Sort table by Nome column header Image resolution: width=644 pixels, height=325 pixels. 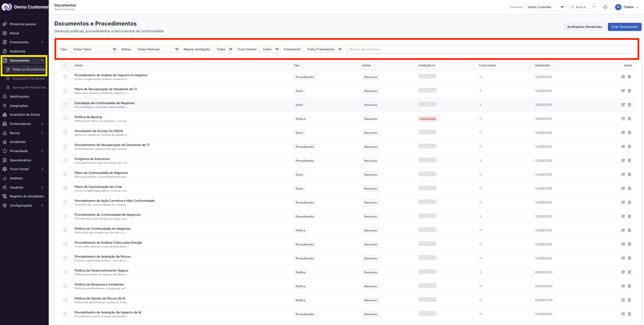point(80,65)
